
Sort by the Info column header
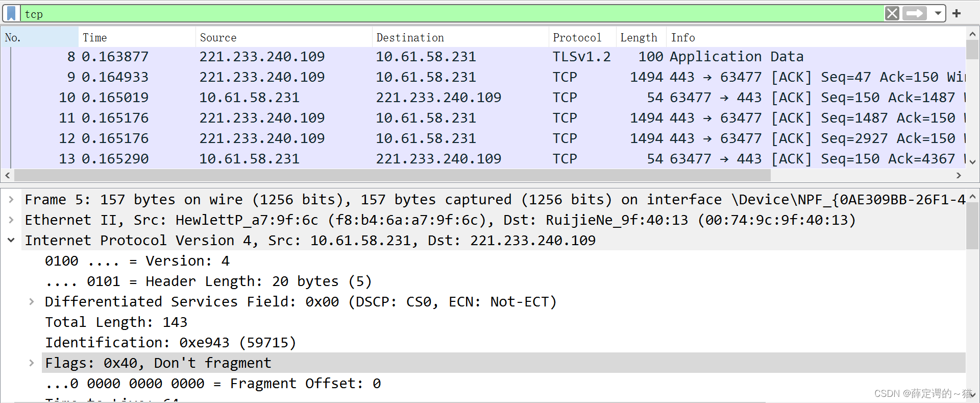(816, 37)
